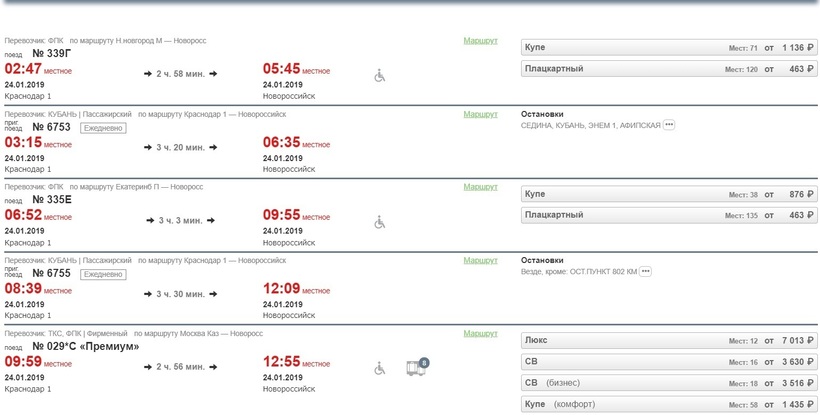Expand stops list for train 6753

(669, 125)
